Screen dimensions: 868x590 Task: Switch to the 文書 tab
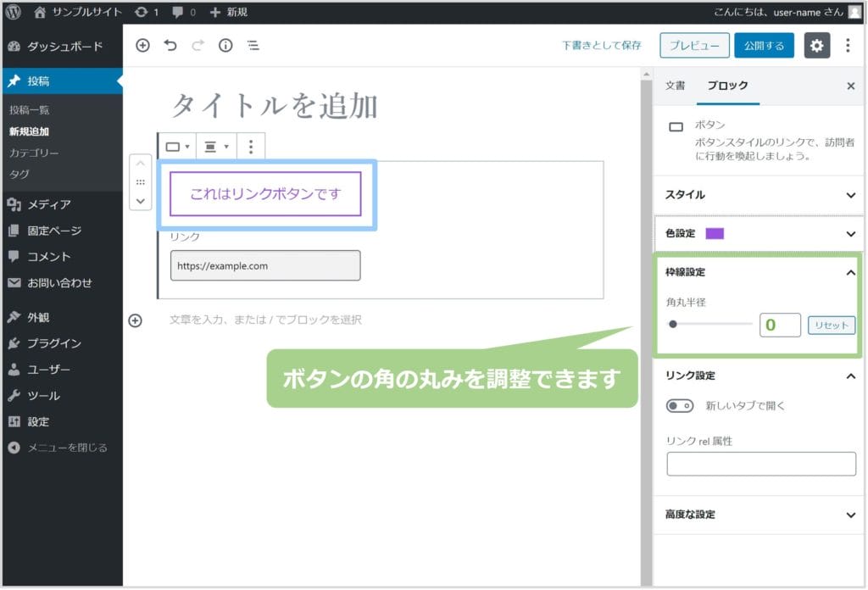tap(675, 86)
